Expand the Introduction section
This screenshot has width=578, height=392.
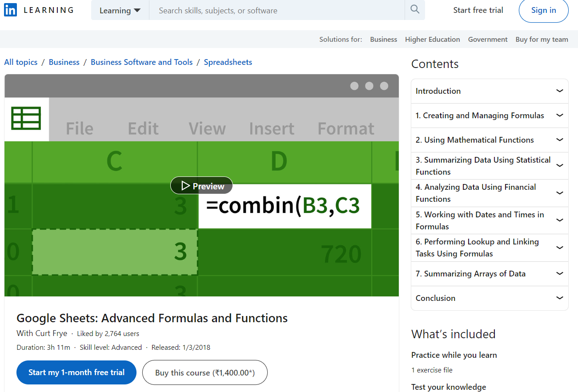click(490, 91)
